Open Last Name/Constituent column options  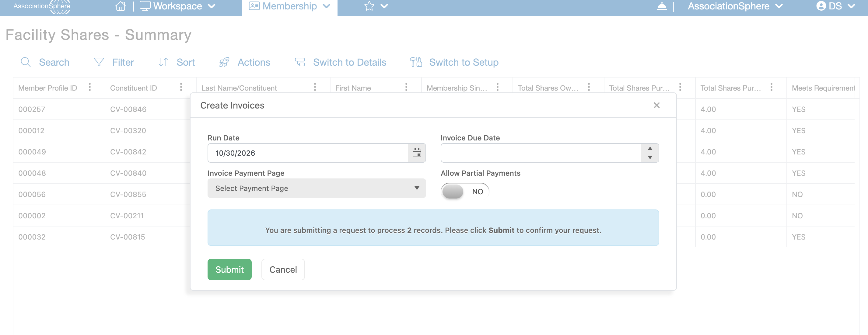(315, 87)
